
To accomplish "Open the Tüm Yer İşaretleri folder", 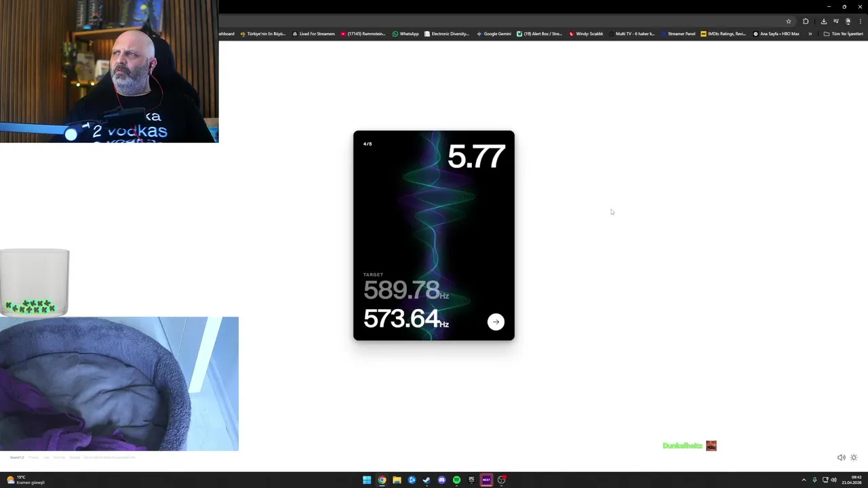I will coord(843,34).
